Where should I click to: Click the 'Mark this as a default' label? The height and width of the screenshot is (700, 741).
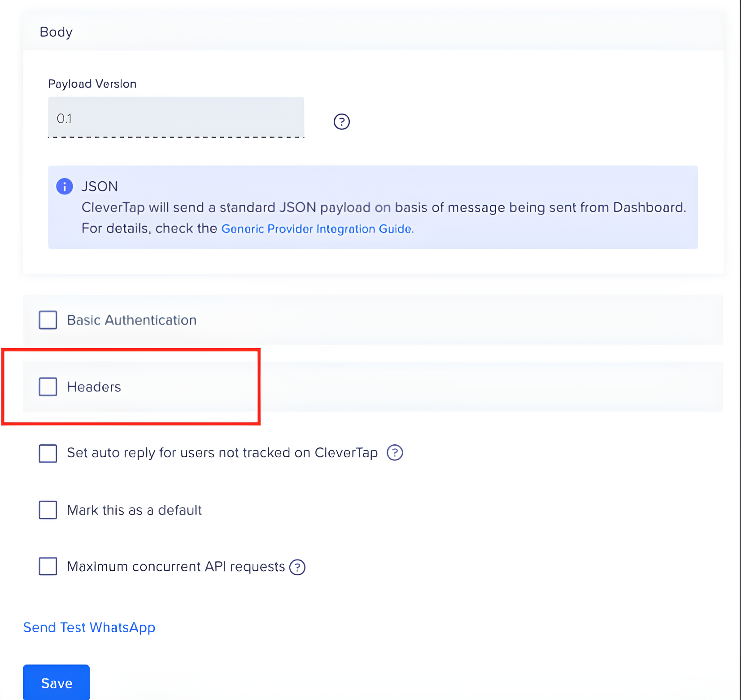(x=134, y=510)
